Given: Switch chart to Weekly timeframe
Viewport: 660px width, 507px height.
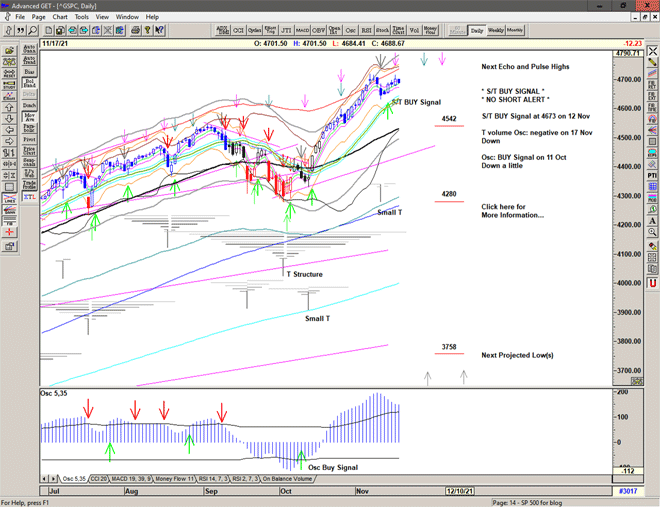Looking at the screenshot, I should (496, 31).
